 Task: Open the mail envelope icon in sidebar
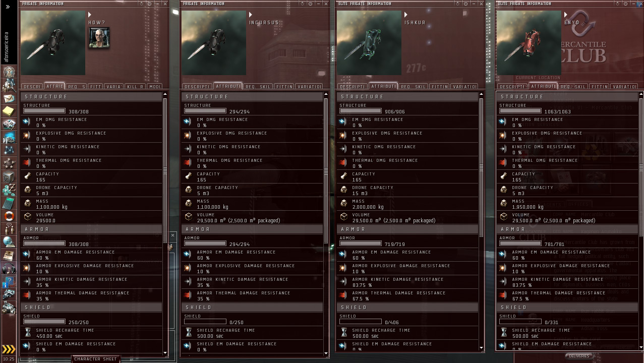(x=9, y=97)
